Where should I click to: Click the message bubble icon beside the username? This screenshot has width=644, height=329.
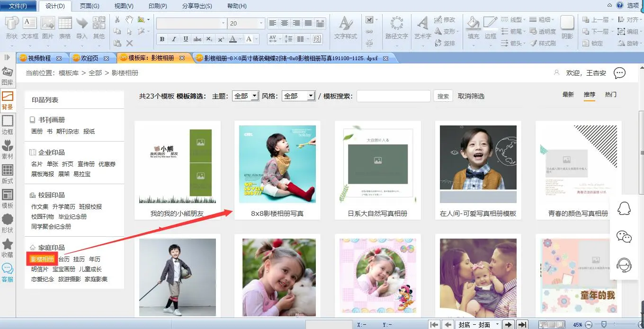coord(619,73)
